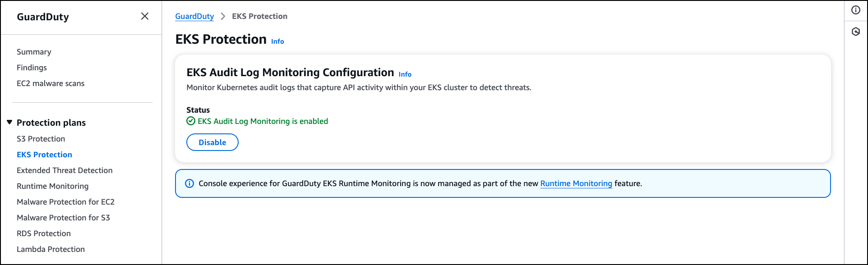Open the info panel circle icon
Screen dimensions: 868x265
tap(856, 10)
